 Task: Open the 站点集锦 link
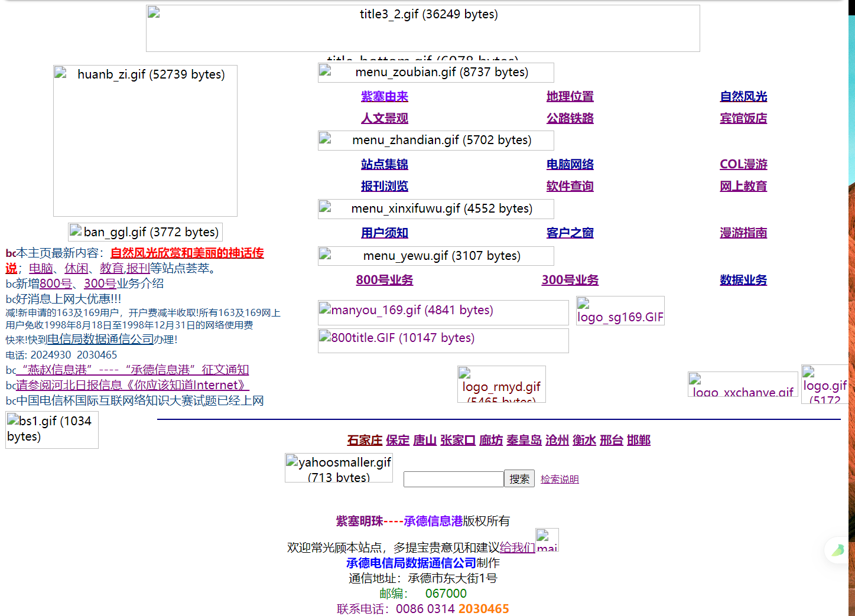tap(385, 164)
